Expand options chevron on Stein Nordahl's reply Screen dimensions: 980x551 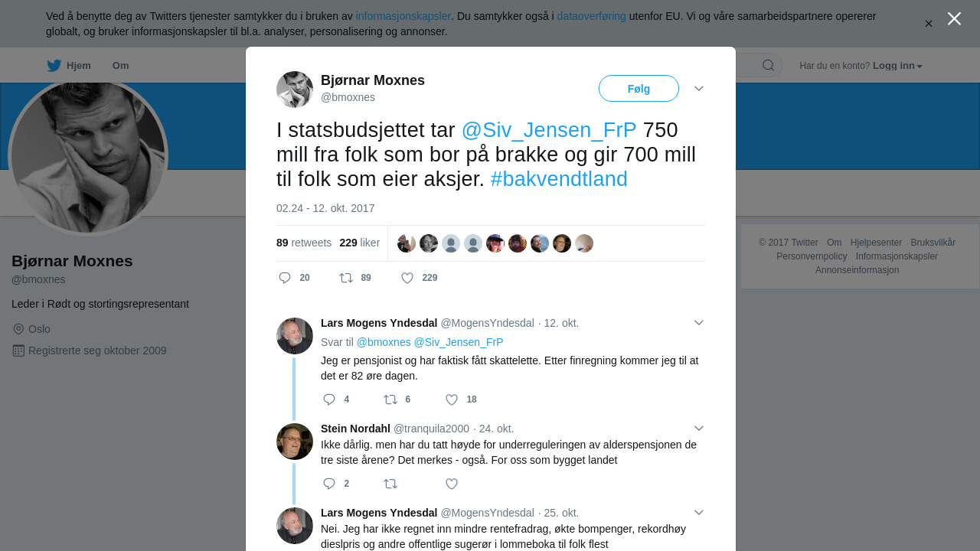(x=699, y=429)
